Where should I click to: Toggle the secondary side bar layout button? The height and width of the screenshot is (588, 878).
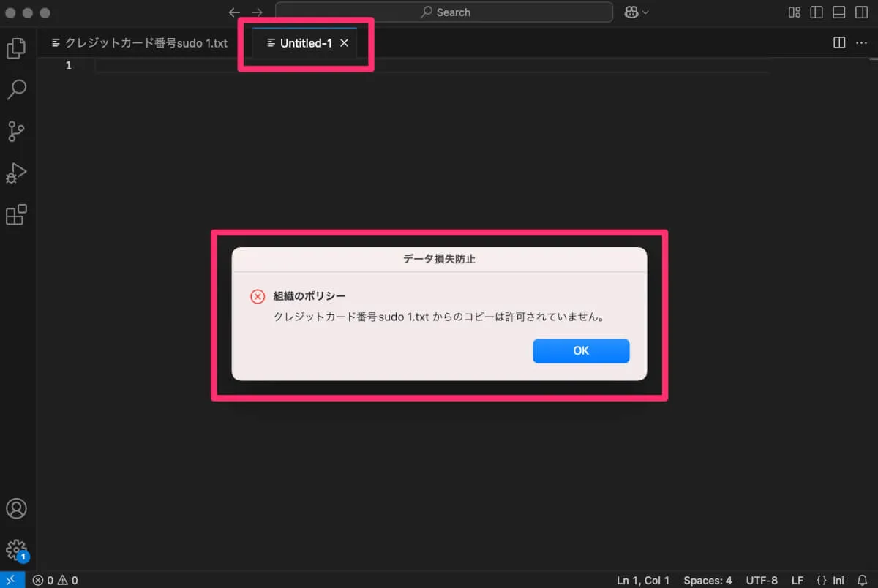(861, 12)
